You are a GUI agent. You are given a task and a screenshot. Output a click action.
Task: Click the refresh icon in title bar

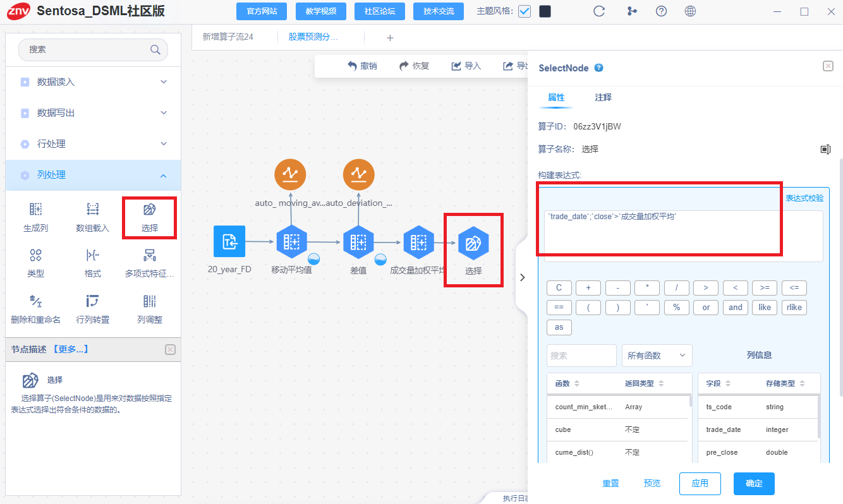point(600,11)
